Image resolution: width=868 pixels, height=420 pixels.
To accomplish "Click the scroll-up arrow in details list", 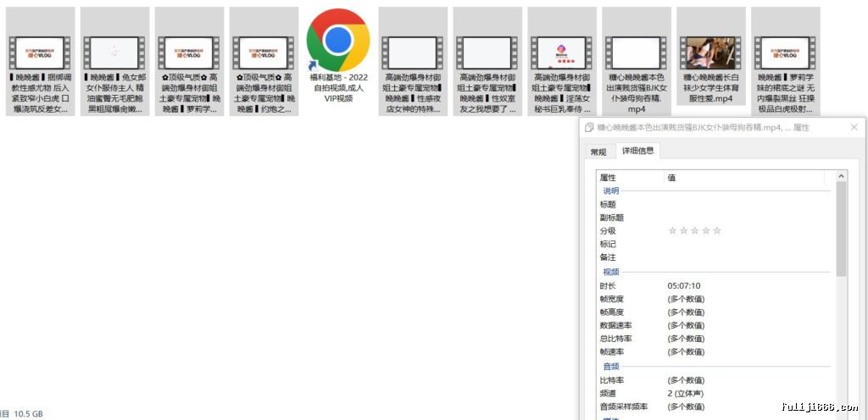I will coord(842,176).
